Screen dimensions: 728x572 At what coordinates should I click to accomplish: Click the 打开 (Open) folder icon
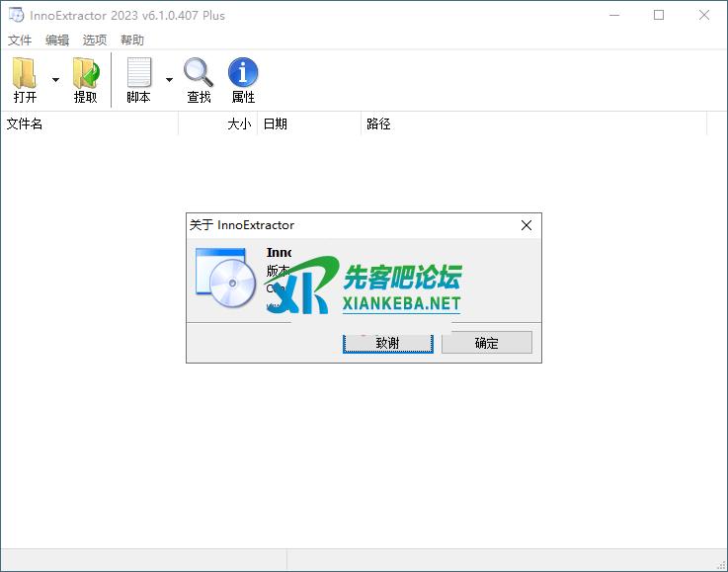pyautogui.click(x=24, y=73)
